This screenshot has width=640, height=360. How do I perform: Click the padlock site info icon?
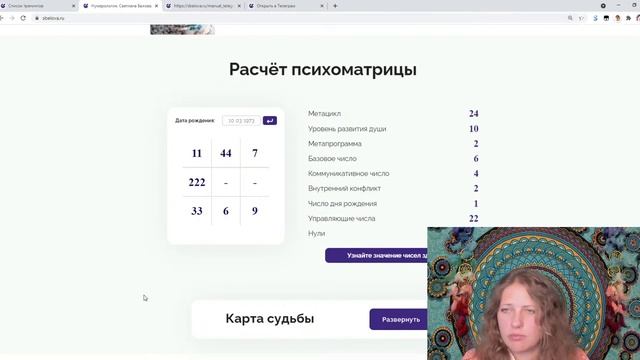tap(37, 18)
